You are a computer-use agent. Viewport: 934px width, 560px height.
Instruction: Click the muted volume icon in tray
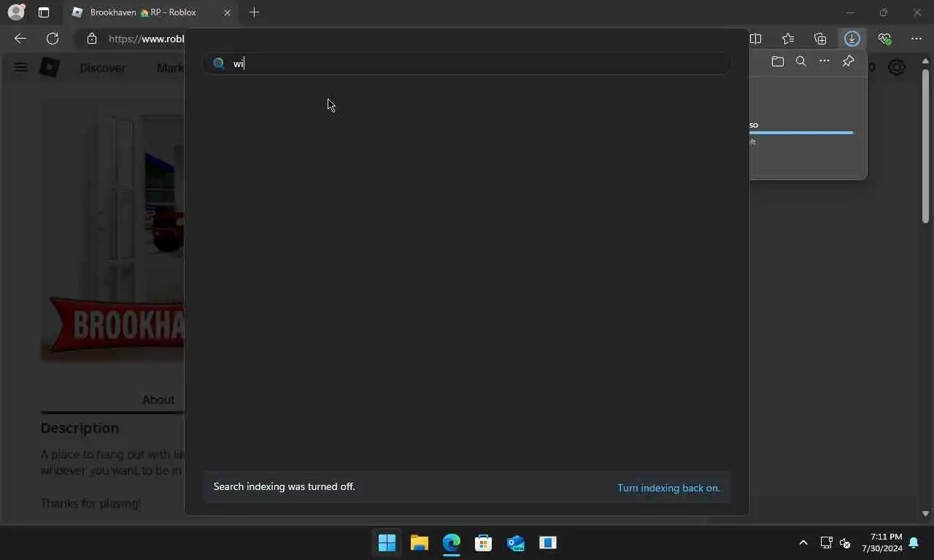845,542
